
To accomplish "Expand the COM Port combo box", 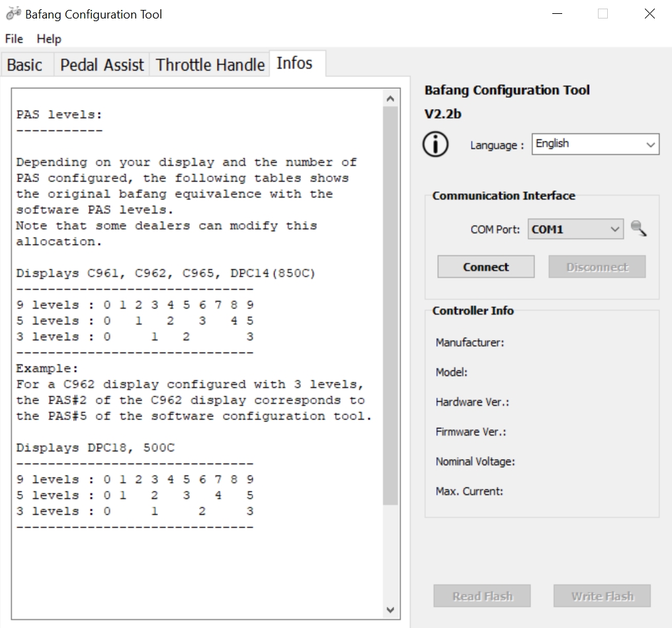I will point(575,229).
